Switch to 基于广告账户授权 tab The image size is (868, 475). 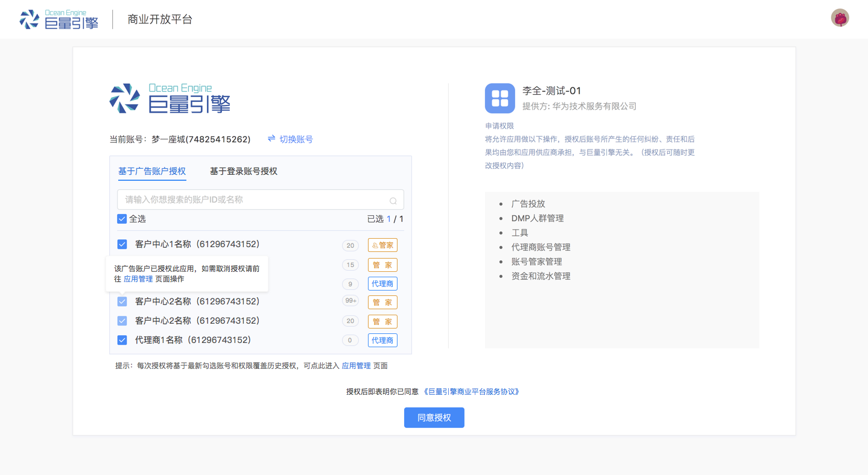pos(152,171)
